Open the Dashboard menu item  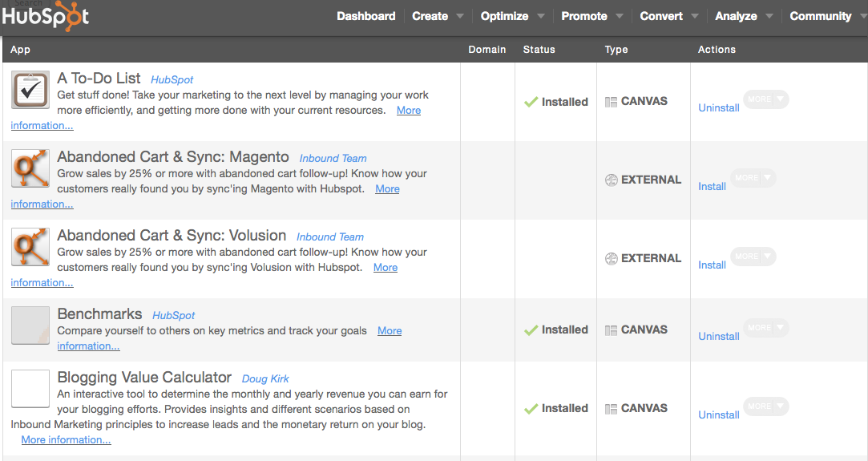point(365,16)
